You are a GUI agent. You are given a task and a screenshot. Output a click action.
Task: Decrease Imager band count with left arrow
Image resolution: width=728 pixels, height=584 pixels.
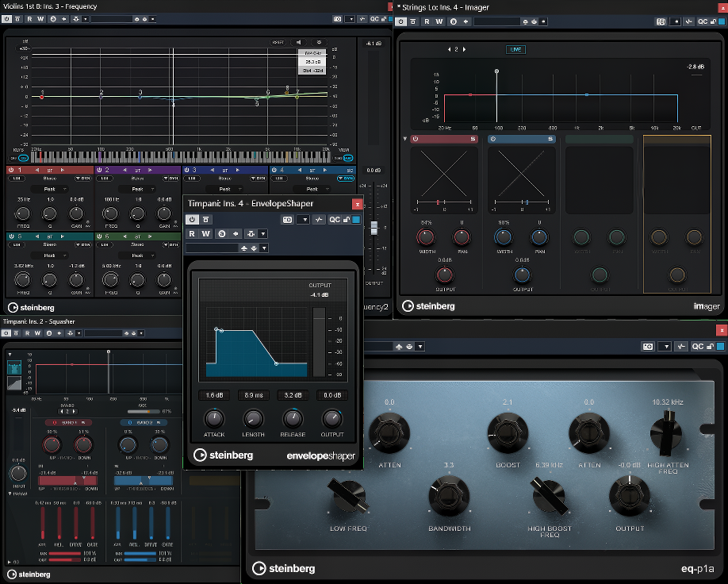click(449, 49)
